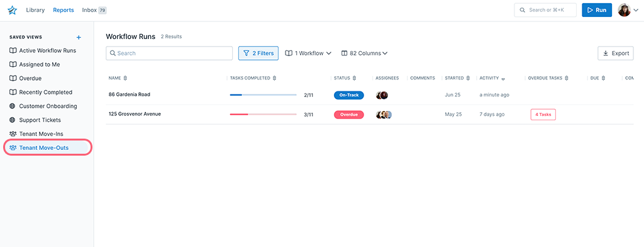Click the blue Run button
Image resolution: width=644 pixels, height=247 pixels.
597,10
